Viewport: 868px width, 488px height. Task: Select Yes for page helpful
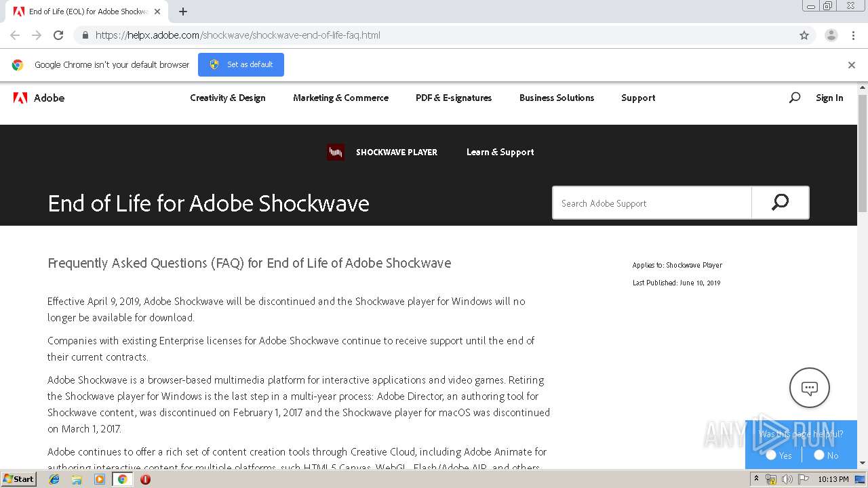point(771,455)
